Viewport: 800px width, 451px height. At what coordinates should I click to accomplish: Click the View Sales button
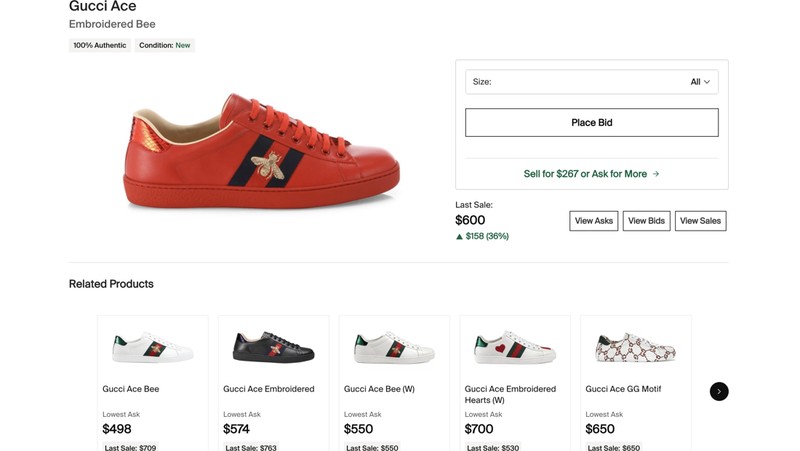click(x=701, y=221)
